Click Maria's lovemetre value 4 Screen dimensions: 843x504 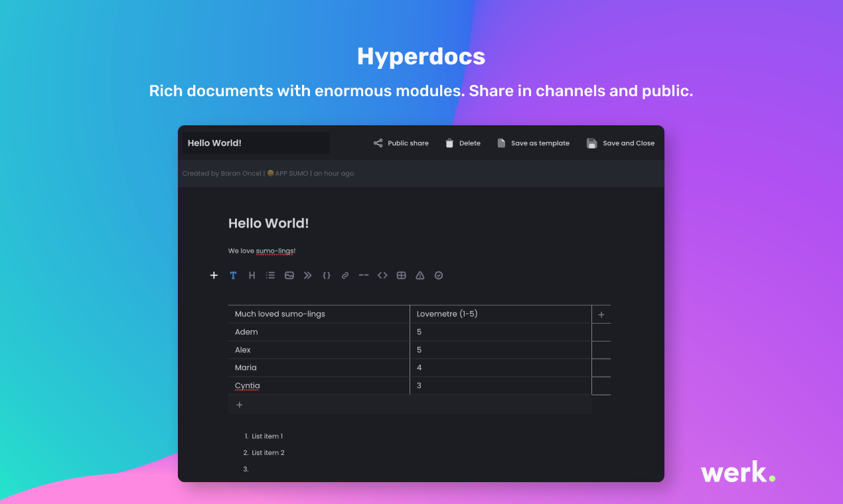coord(500,368)
